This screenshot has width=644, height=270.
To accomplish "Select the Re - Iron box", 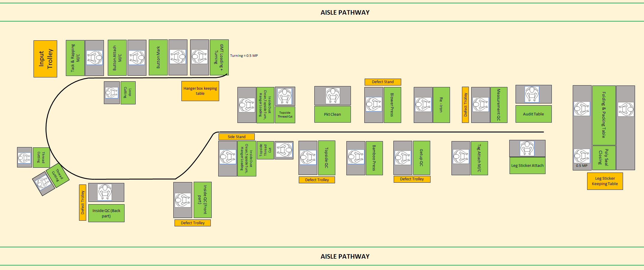I will tap(441, 105).
